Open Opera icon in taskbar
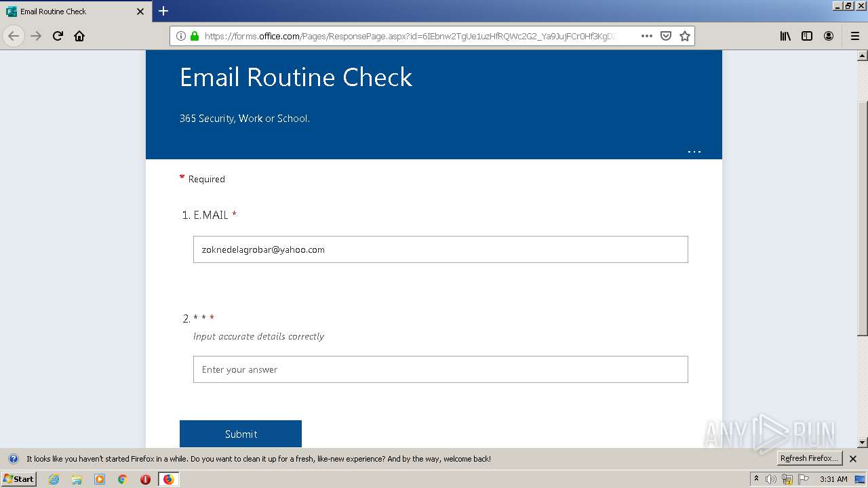The width and height of the screenshot is (868, 488). [x=145, y=479]
